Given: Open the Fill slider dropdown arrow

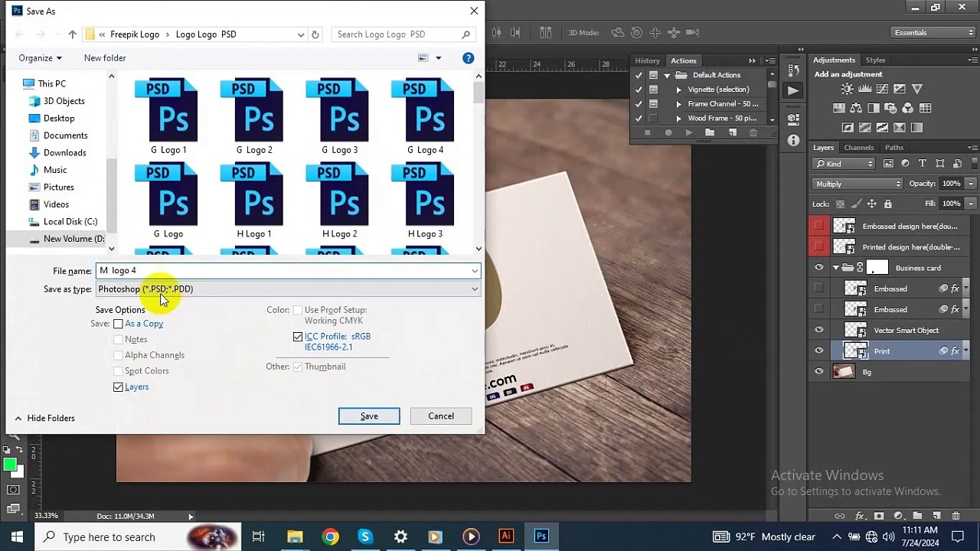Looking at the screenshot, I should [x=971, y=204].
